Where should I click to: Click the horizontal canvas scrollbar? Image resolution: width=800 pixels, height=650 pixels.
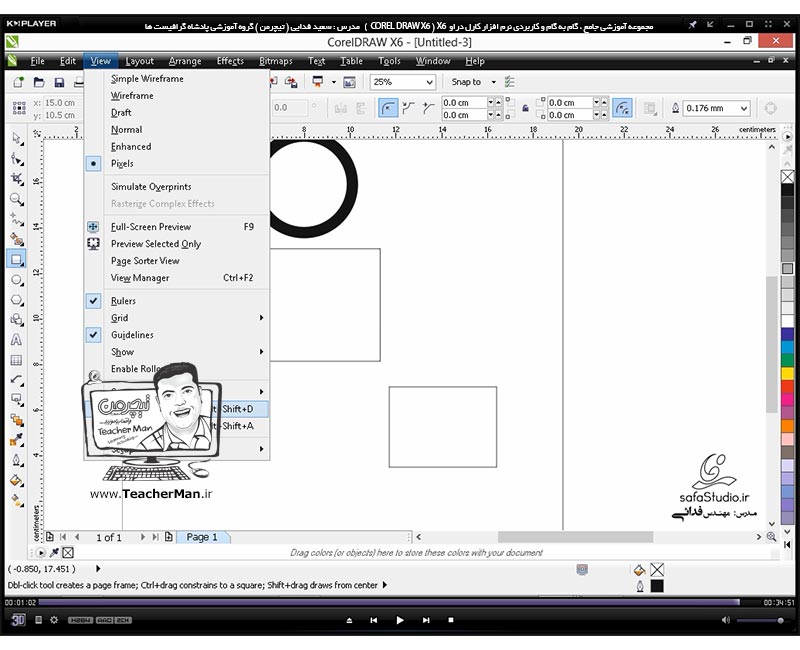(575, 537)
